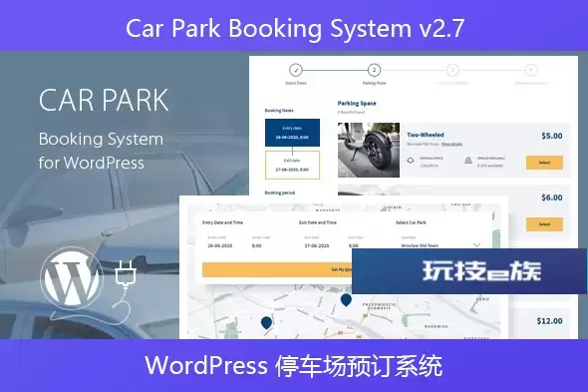Click the entry date 26-06-2020 field

[220, 246]
